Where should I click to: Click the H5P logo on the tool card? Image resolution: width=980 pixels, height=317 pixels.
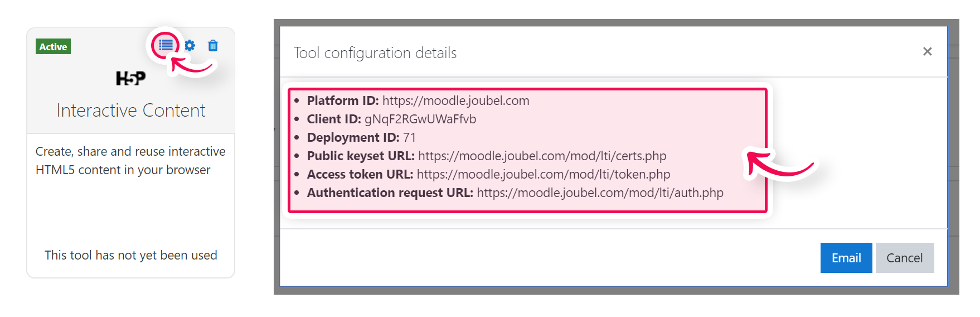(x=131, y=78)
